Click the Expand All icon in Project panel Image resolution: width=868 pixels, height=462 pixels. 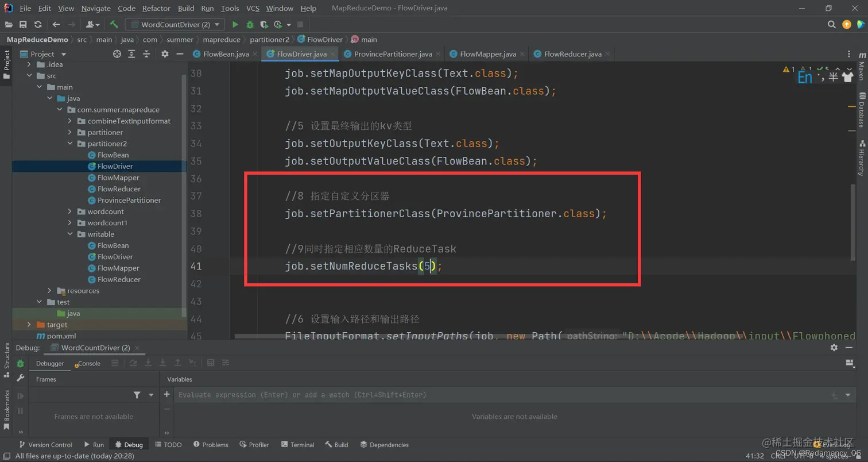click(x=131, y=53)
